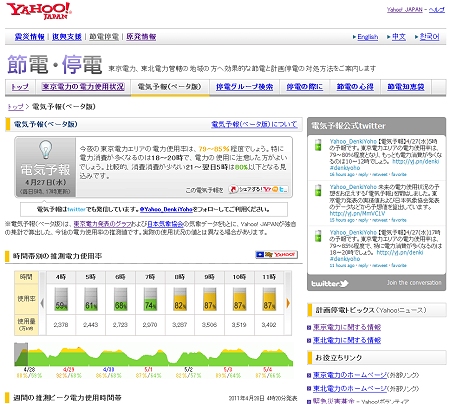The height and width of the screenshot is (404, 450).
Task: Open the 緊急災害募金 link
Action: [x=334, y=401]
